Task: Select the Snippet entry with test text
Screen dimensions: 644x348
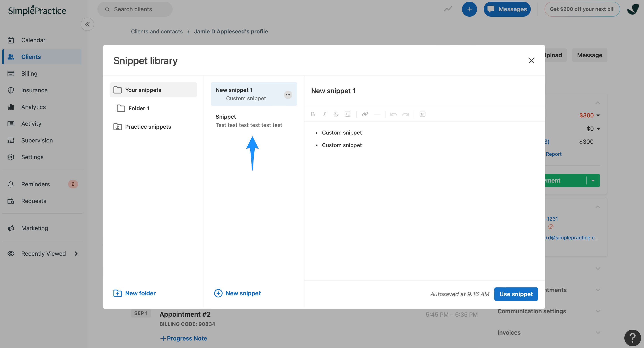Action: click(254, 121)
